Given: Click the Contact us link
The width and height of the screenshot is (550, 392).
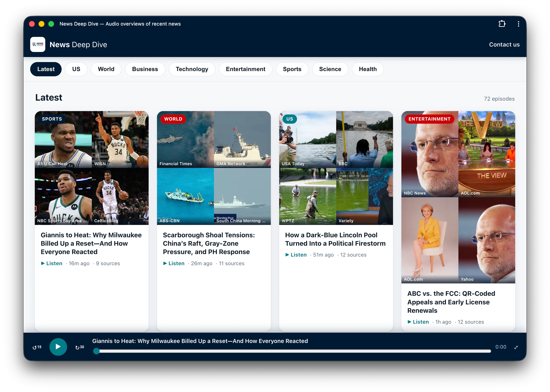Looking at the screenshot, I should click(504, 44).
